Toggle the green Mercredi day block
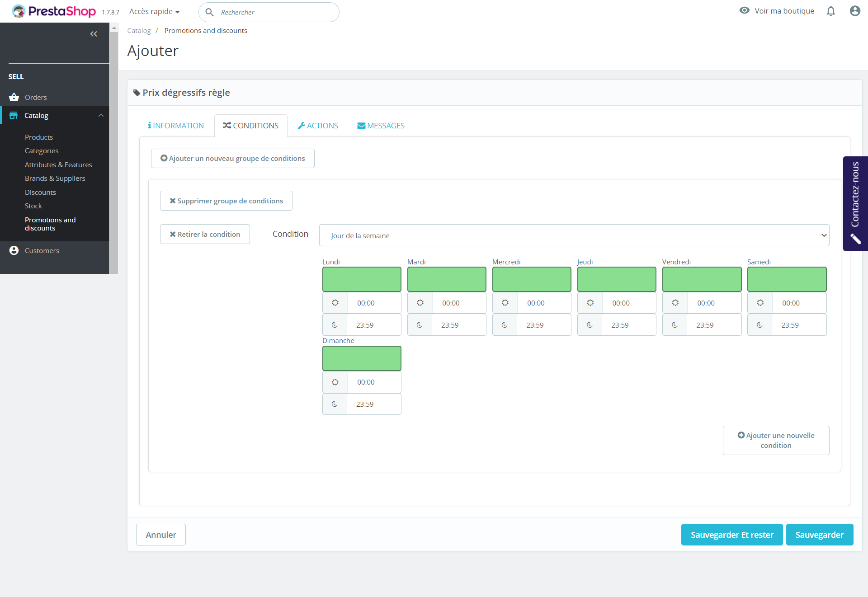 coord(532,279)
